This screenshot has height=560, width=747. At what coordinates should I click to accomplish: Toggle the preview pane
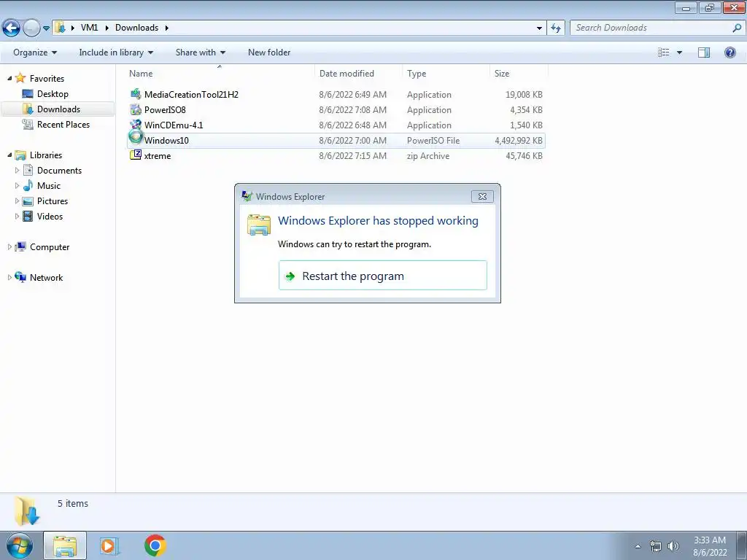[704, 52]
